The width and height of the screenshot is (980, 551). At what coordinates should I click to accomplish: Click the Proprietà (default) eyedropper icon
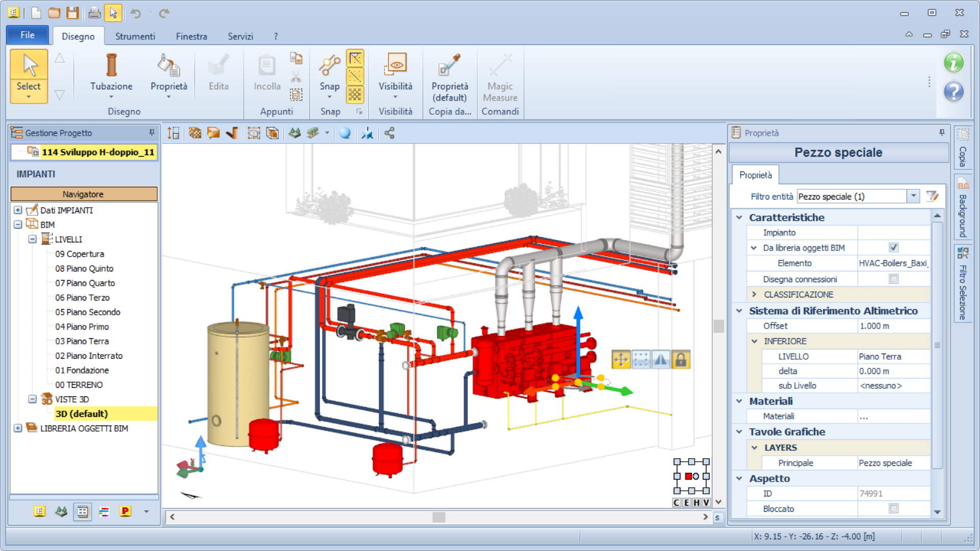pos(449,65)
